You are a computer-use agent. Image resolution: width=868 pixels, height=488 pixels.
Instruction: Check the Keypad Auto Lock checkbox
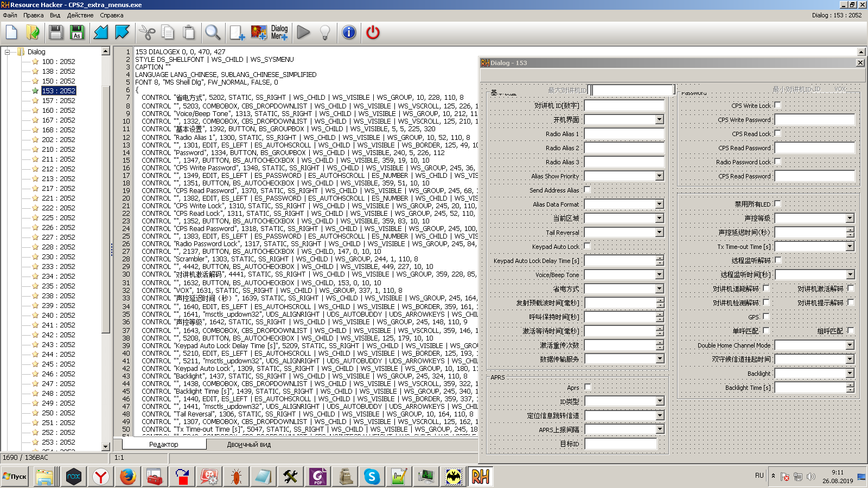click(x=587, y=246)
